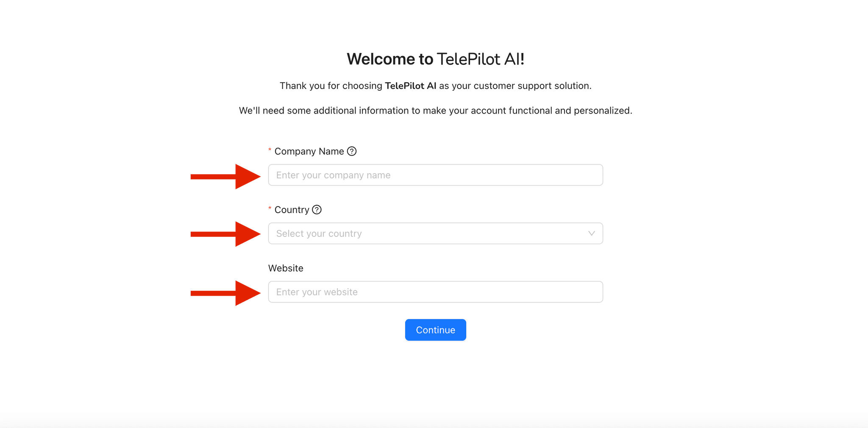Click the "Company Name" field label
Image resolution: width=868 pixels, height=428 pixels.
tap(309, 151)
